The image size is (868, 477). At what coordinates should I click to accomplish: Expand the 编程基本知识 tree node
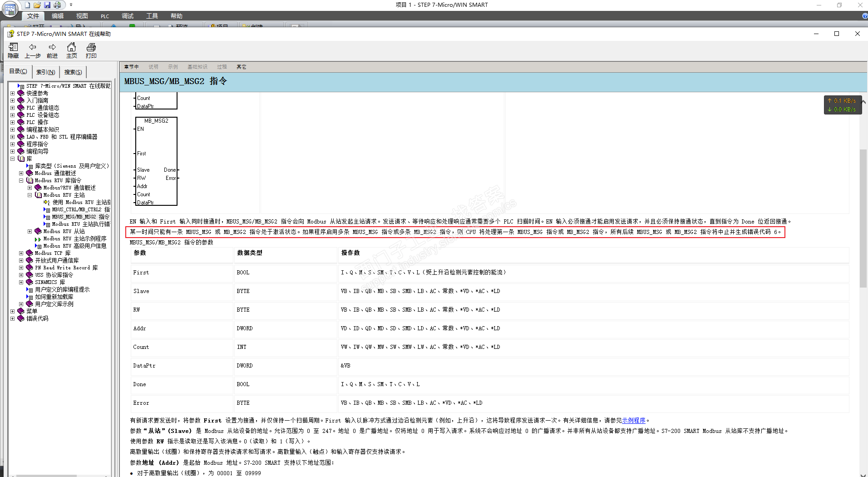[x=13, y=129]
